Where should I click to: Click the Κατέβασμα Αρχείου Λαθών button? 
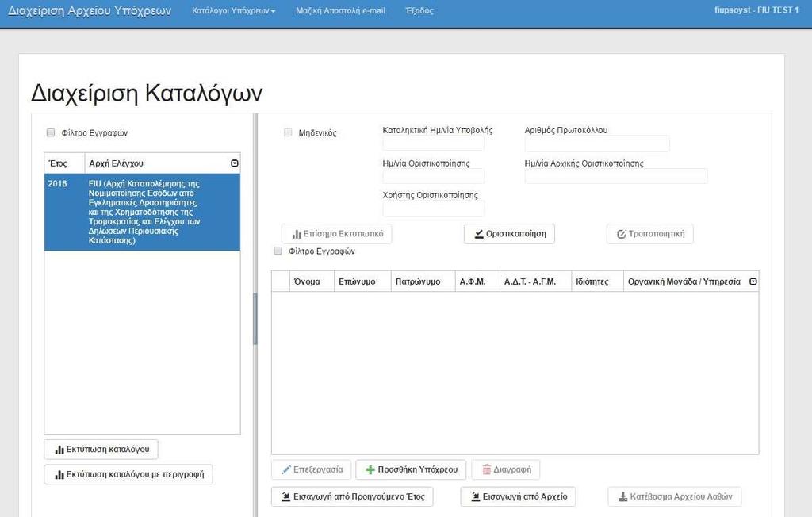click(x=675, y=496)
